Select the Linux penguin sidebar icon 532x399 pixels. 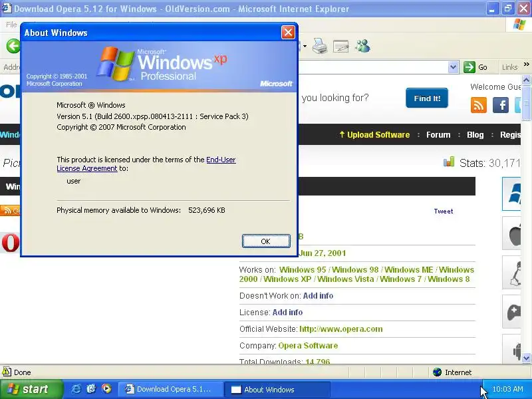click(511, 273)
